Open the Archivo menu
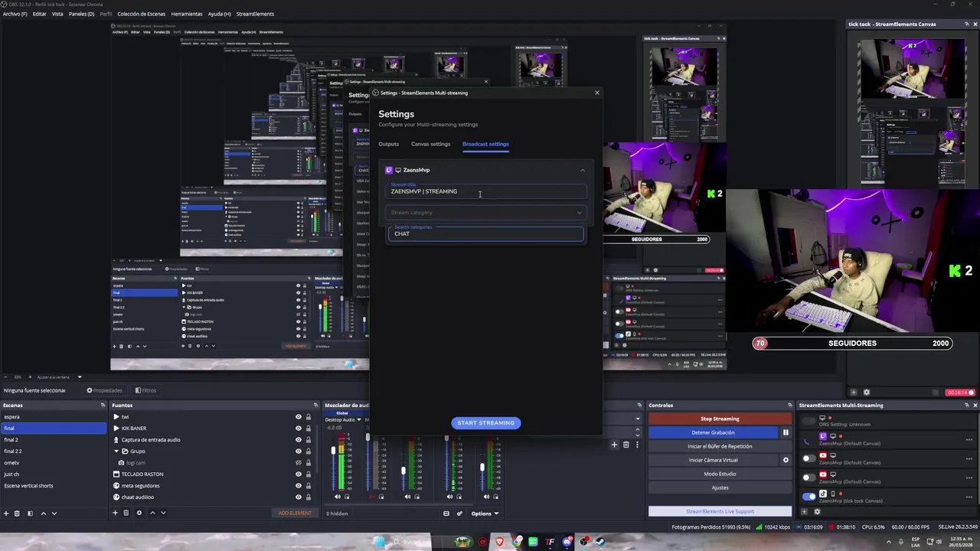Screen dimensions: 980x551 pyautogui.click(x=15, y=14)
